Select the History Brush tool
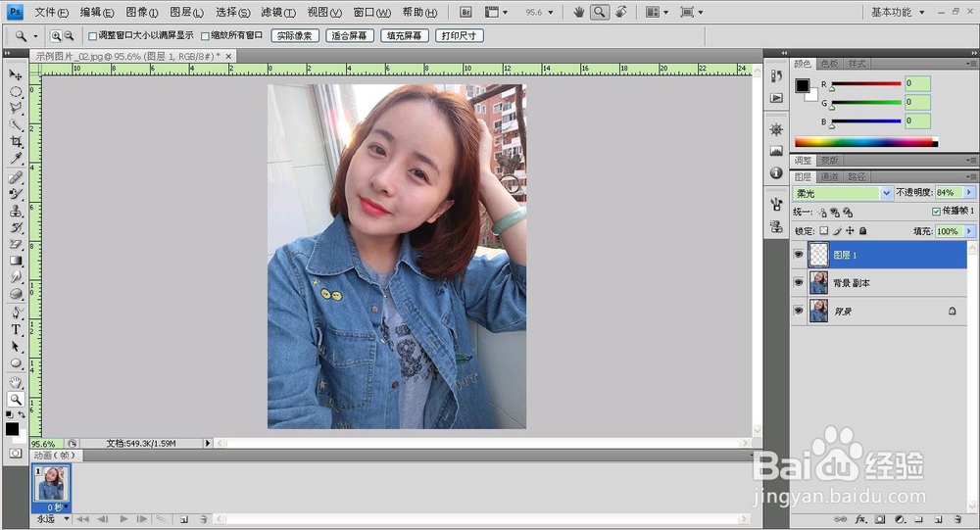Viewport: 980px width, 530px height. 16,227
